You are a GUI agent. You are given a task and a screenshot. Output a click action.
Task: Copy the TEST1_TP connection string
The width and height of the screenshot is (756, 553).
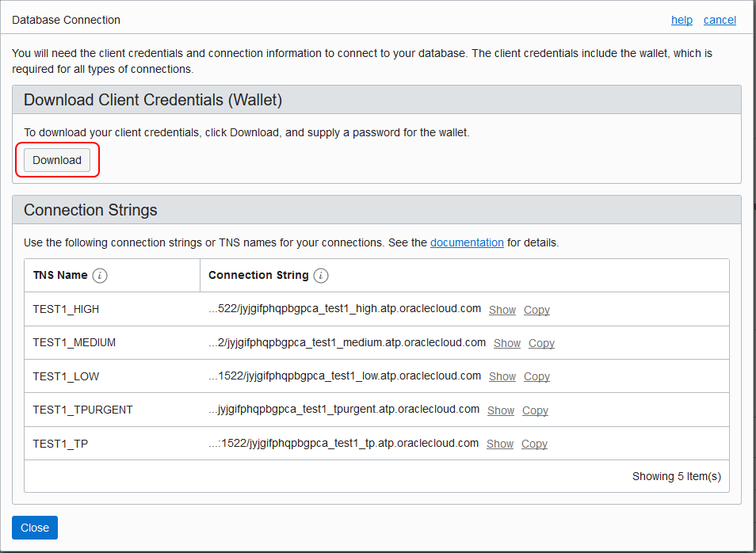click(x=534, y=444)
